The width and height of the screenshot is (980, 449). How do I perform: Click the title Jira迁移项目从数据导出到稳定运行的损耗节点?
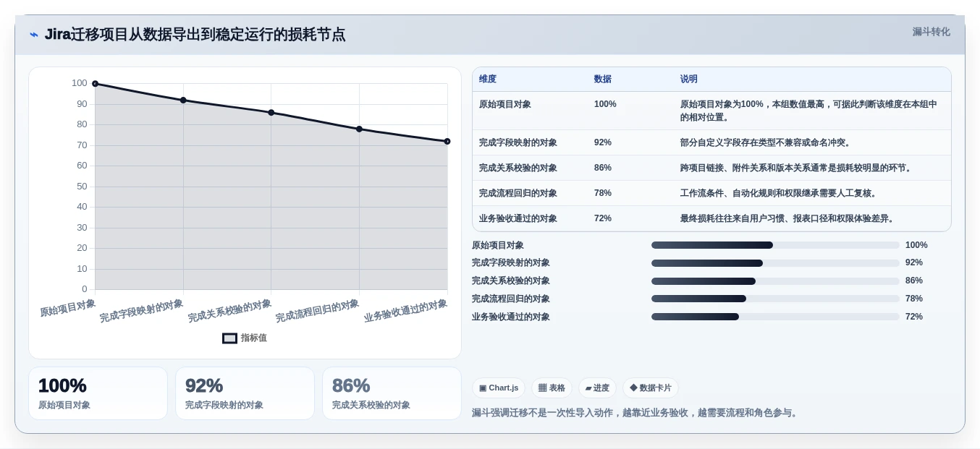195,34
